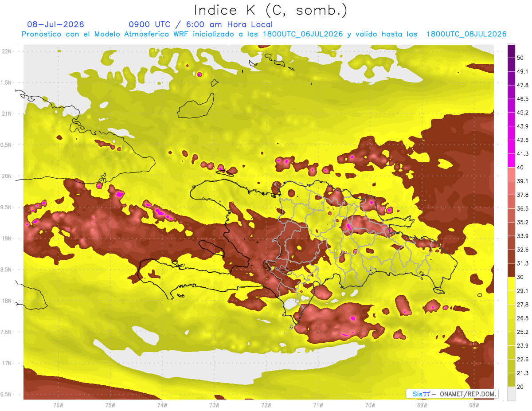This screenshot has height=411, width=532.
Task: Click the colorbar value '49.1'
Action: coord(523,71)
